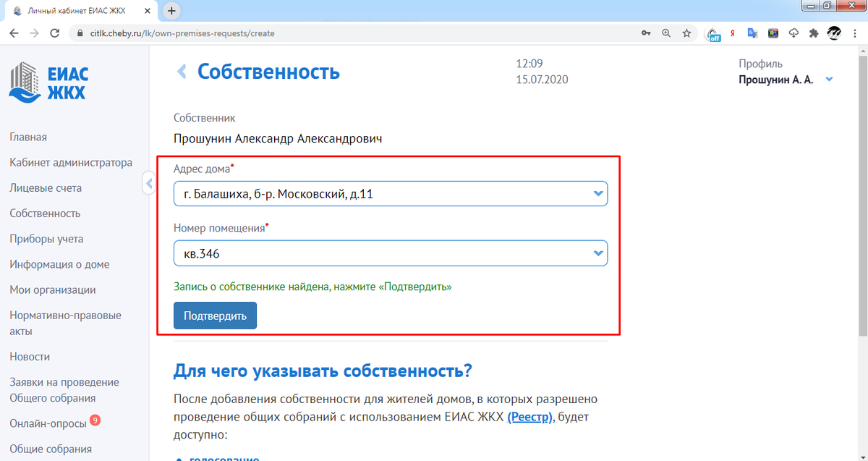Switch to «Кабинет администратора» section

[72, 162]
